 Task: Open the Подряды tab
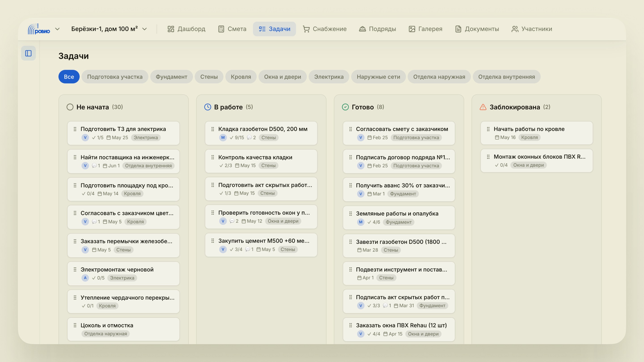click(377, 29)
